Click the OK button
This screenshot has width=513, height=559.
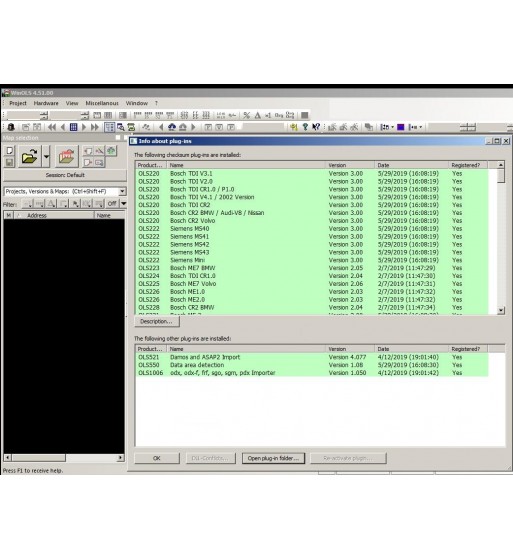coord(157,458)
